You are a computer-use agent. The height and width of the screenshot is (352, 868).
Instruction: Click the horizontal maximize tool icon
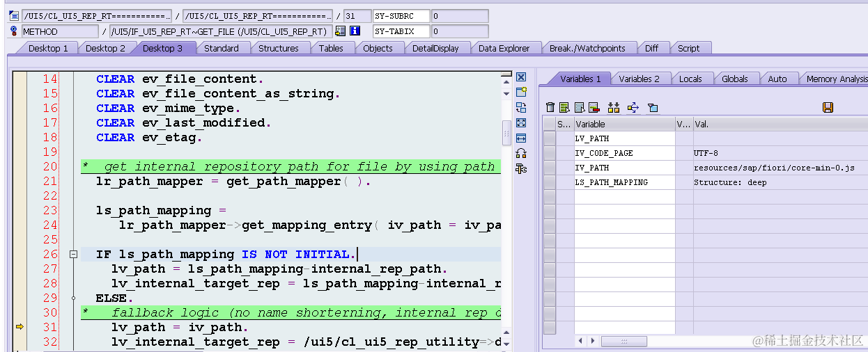pos(521,138)
